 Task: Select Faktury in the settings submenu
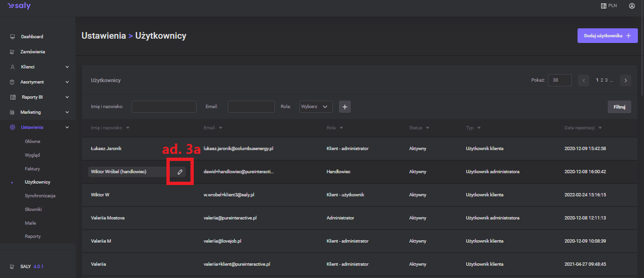click(32, 168)
